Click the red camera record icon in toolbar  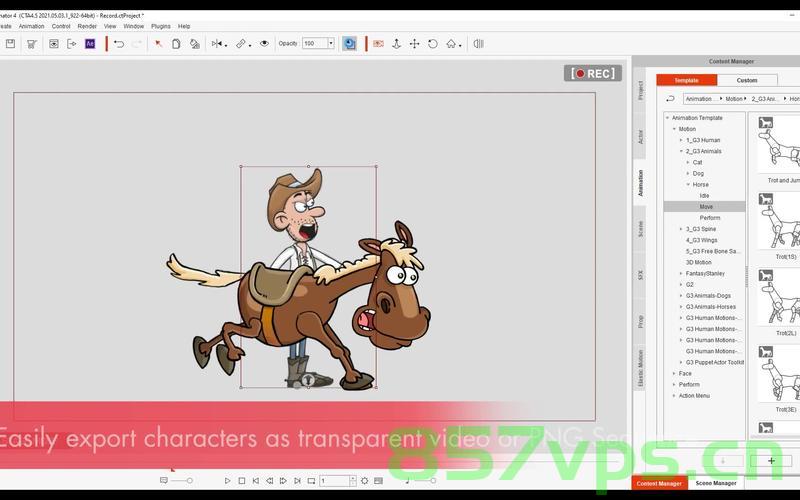click(x=378, y=44)
